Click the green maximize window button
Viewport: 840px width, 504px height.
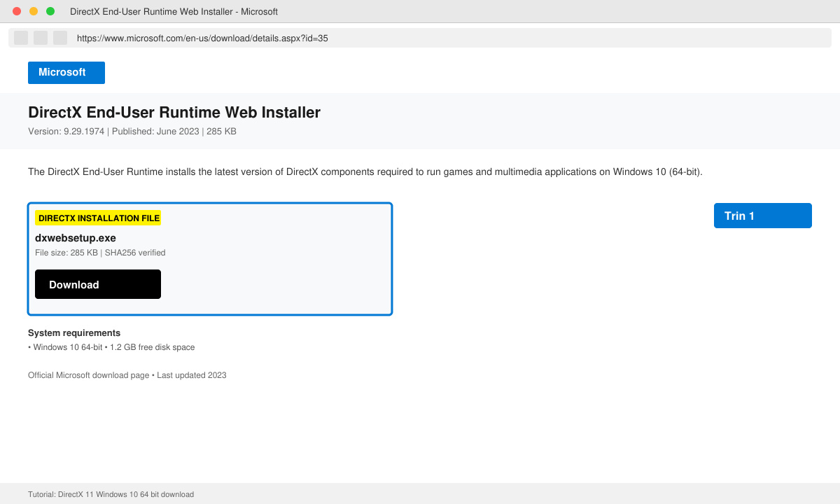(50, 11)
